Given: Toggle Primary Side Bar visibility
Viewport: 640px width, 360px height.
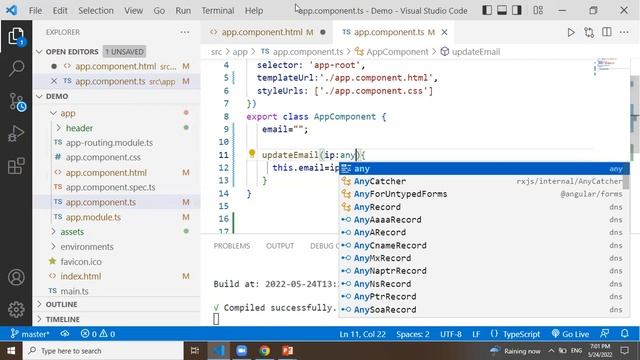Looking at the screenshot, I should tap(487, 10).
